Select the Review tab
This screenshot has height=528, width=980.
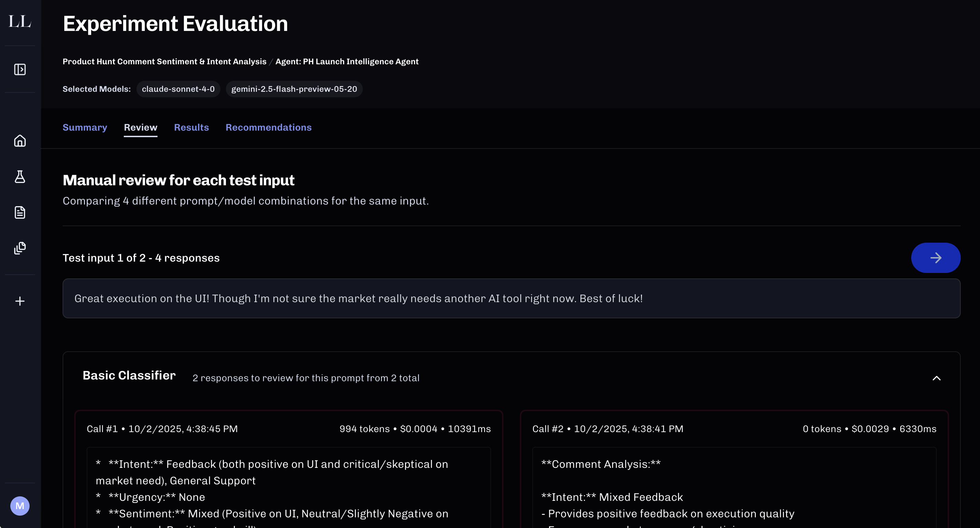click(x=140, y=128)
